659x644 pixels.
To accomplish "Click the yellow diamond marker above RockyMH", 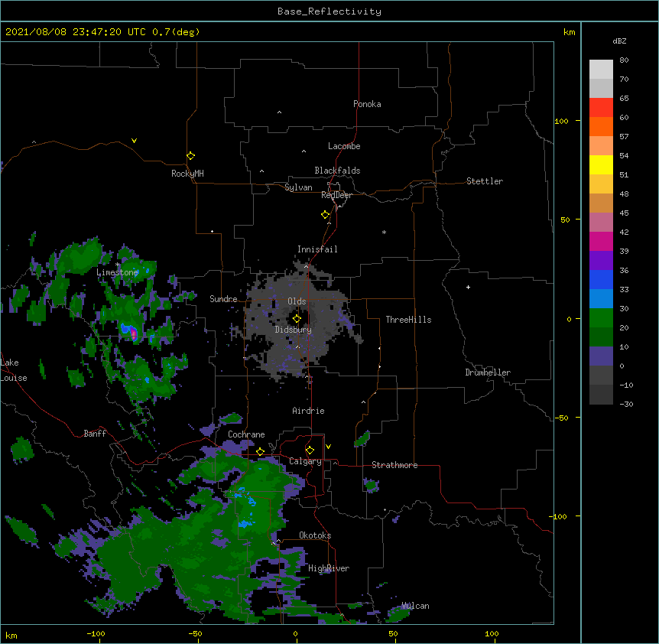I will [190, 155].
